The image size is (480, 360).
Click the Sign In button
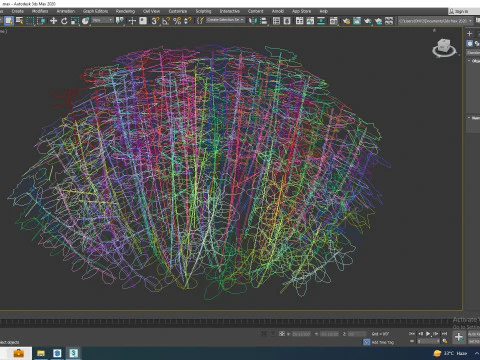459,11
